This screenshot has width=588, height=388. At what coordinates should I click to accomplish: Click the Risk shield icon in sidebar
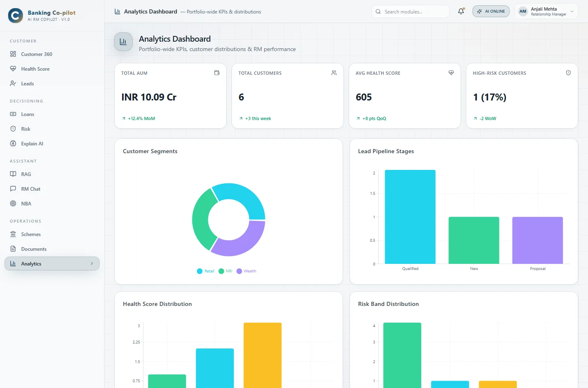tap(13, 129)
